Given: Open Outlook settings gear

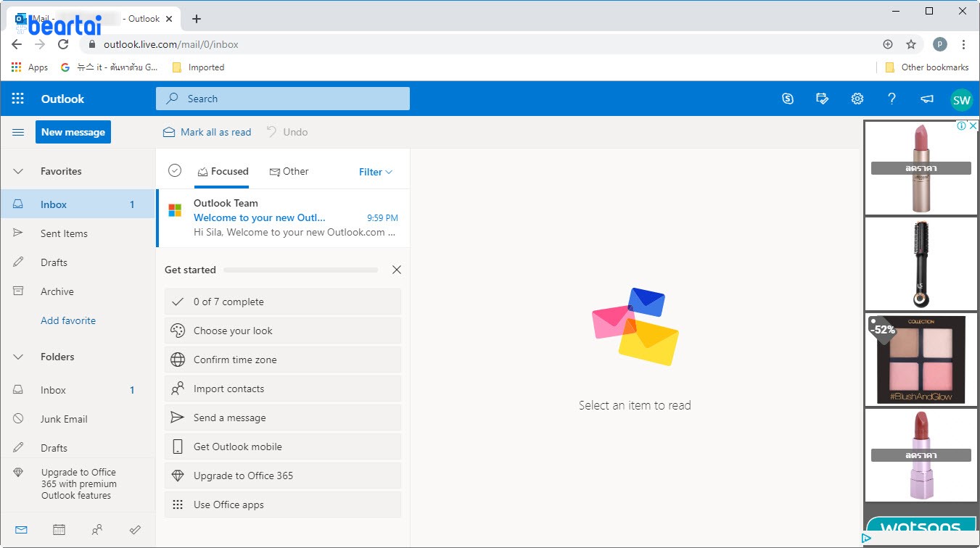Looking at the screenshot, I should [857, 99].
